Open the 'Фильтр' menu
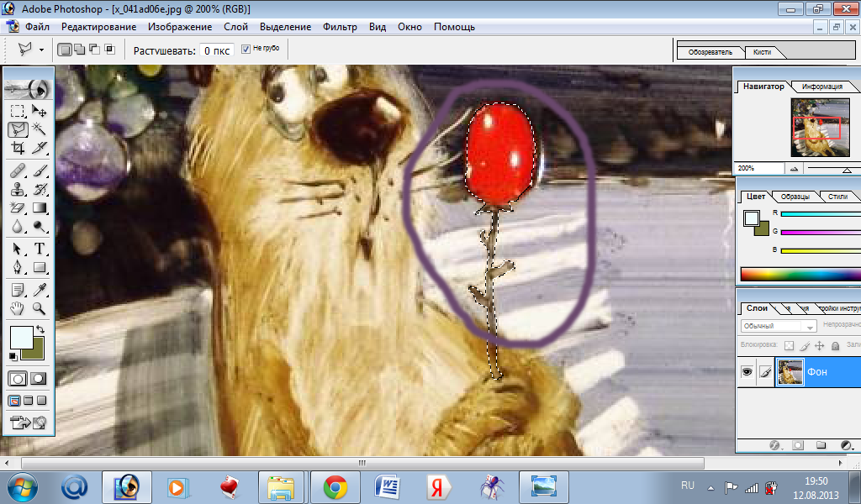 [x=340, y=27]
